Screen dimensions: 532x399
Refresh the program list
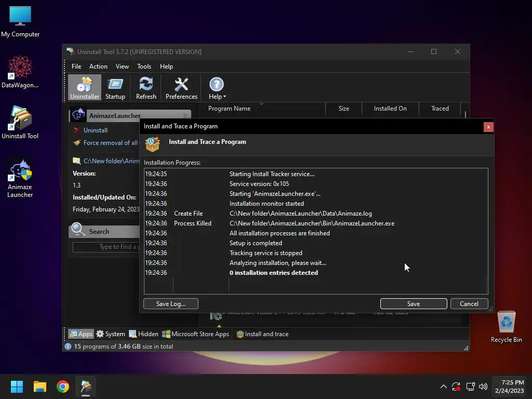[x=146, y=88]
